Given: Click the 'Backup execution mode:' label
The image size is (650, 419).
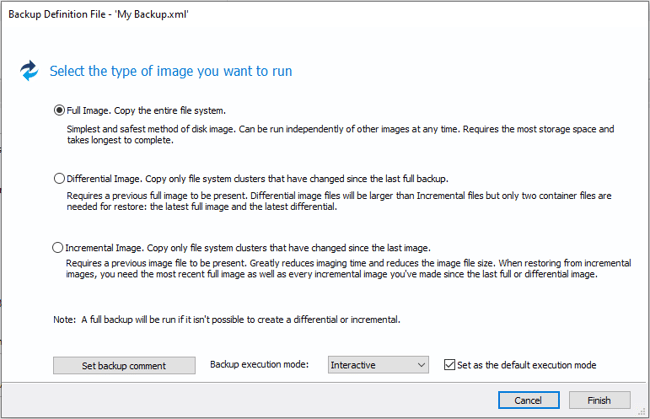Looking at the screenshot, I should point(265,365).
